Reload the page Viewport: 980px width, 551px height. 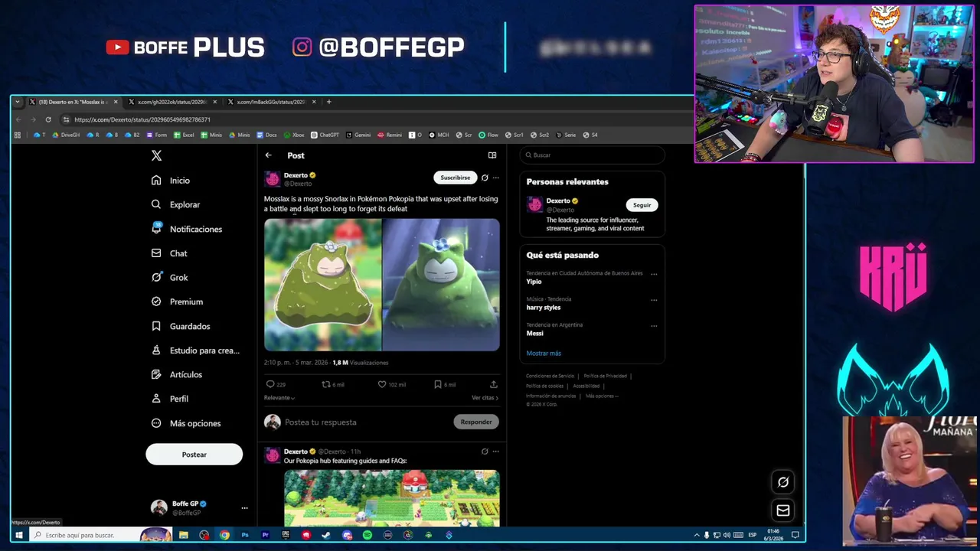48,119
